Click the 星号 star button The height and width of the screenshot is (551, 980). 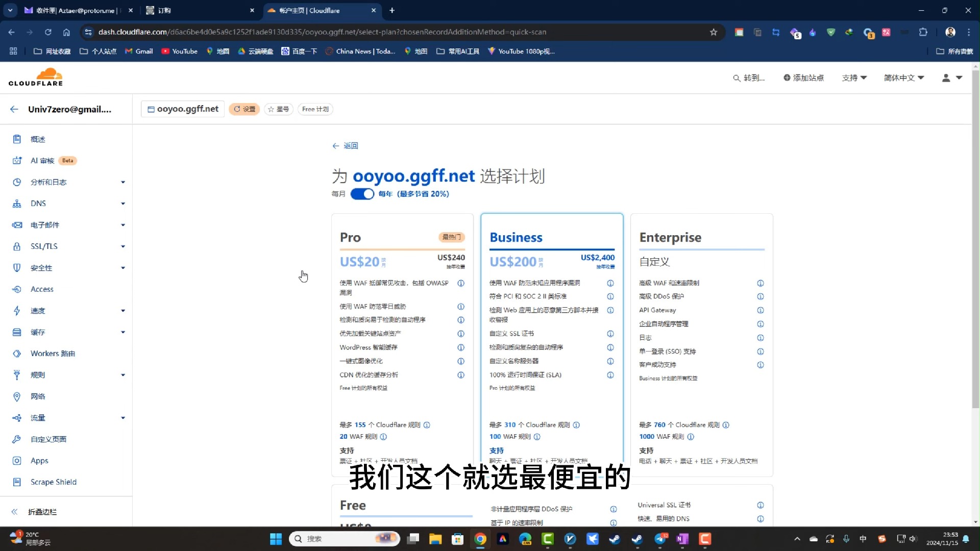point(279,109)
